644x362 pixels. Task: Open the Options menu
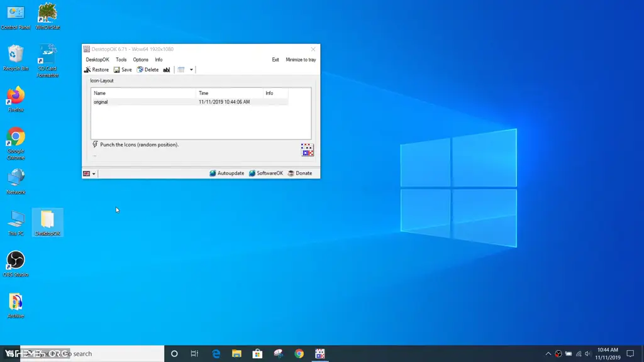(140, 60)
